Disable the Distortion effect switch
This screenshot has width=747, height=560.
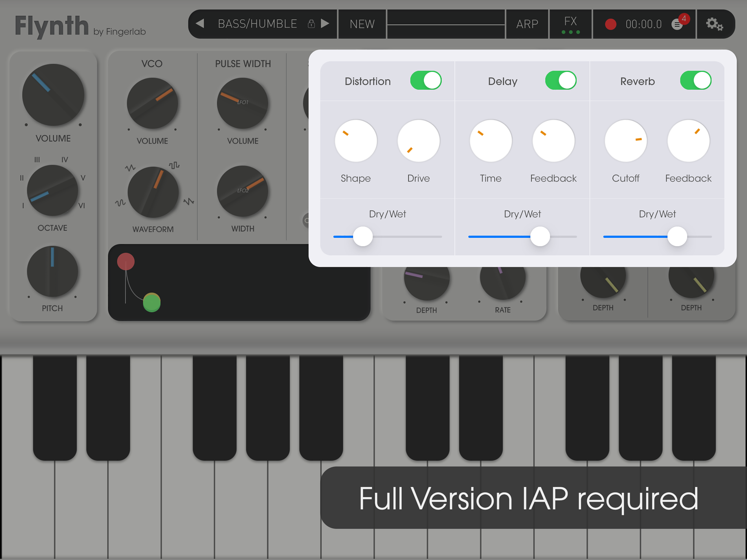pos(425,80)
